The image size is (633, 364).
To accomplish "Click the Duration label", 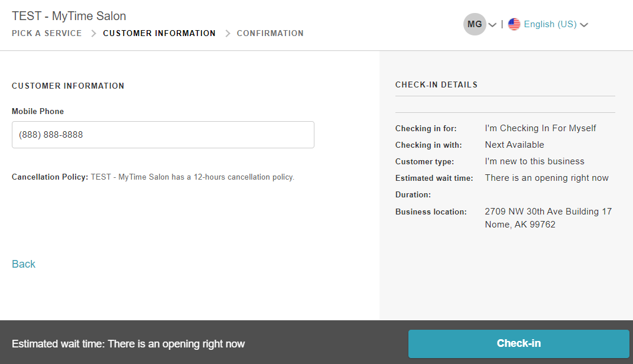I will point(413,194).
